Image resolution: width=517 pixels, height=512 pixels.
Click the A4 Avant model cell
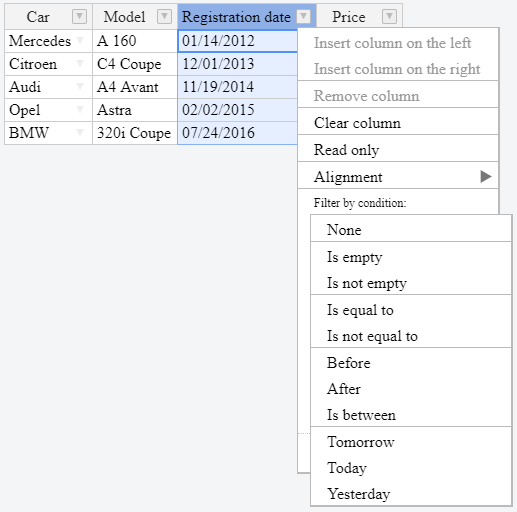tap(135, 87)
